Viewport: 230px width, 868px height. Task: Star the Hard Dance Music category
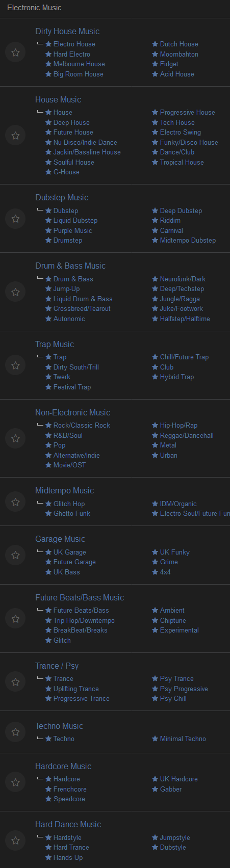[x=15, y=840]
